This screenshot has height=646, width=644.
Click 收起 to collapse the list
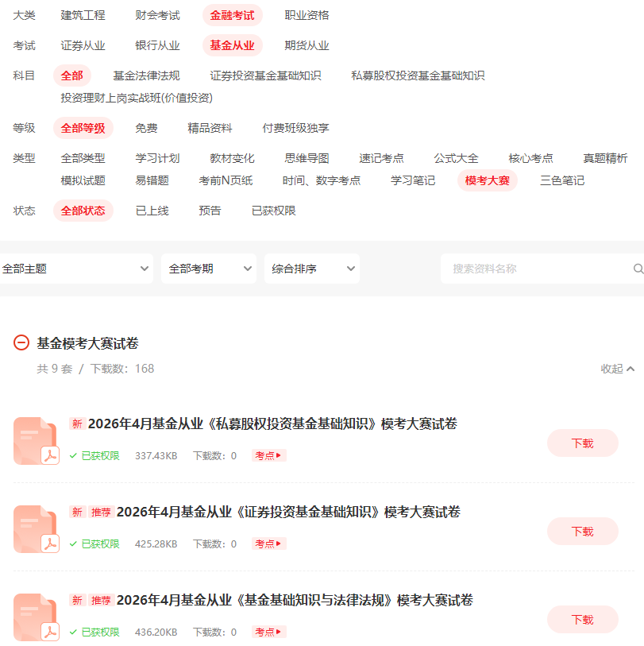coord(617,369)
